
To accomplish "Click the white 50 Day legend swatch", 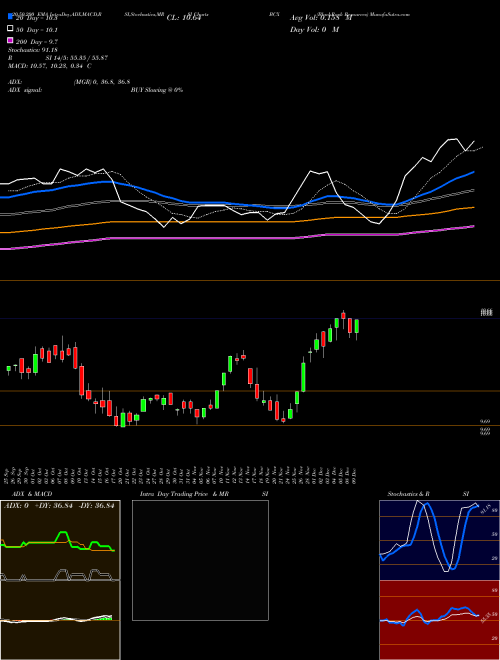I will (x=10, y=29).
